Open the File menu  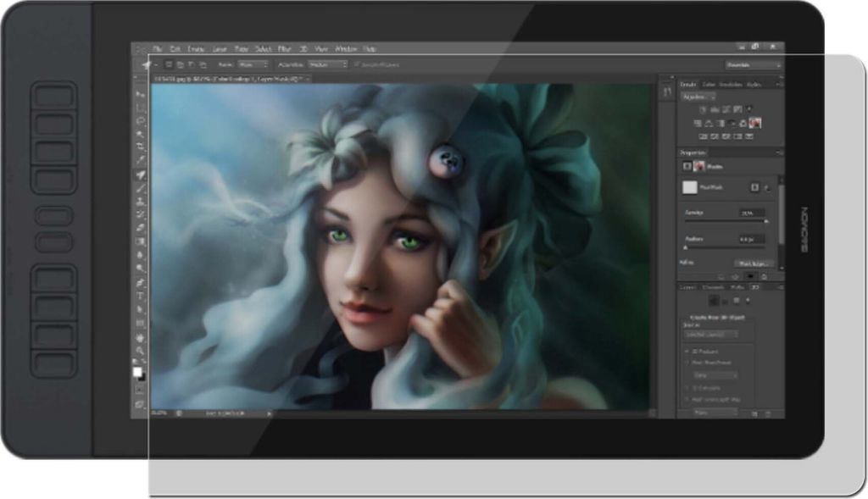tap(158, 48)
